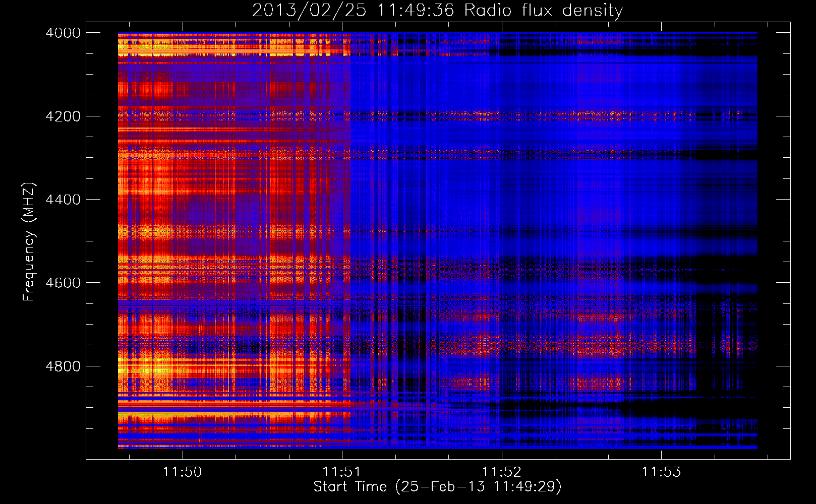Click the 11:50 time tick label

pos(182,472)
